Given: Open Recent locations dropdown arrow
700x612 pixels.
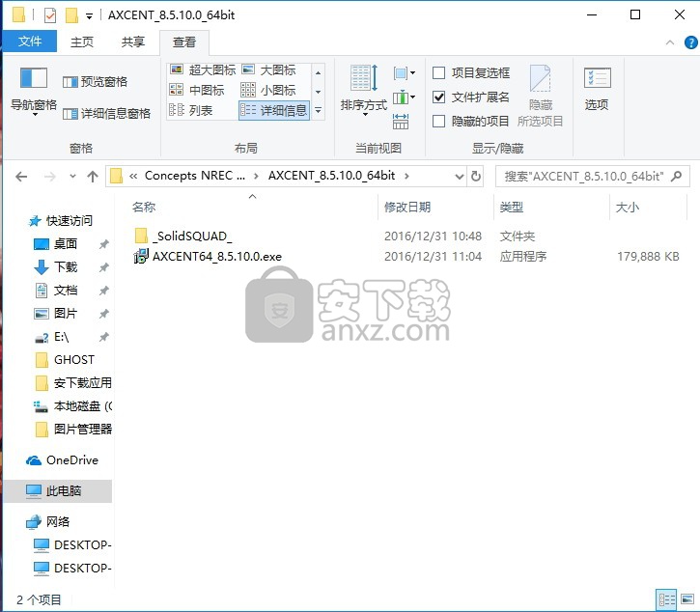Looking at the screenshot, I should 72,177.
